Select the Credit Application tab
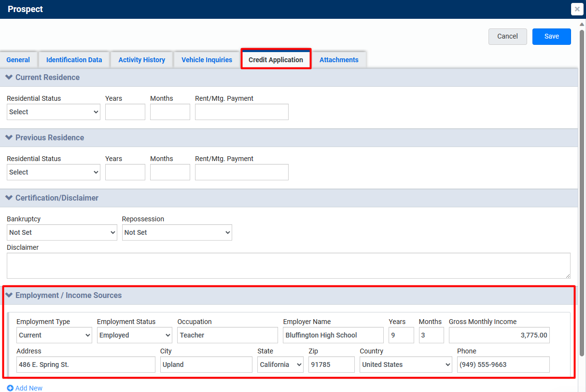 (276, 60)
